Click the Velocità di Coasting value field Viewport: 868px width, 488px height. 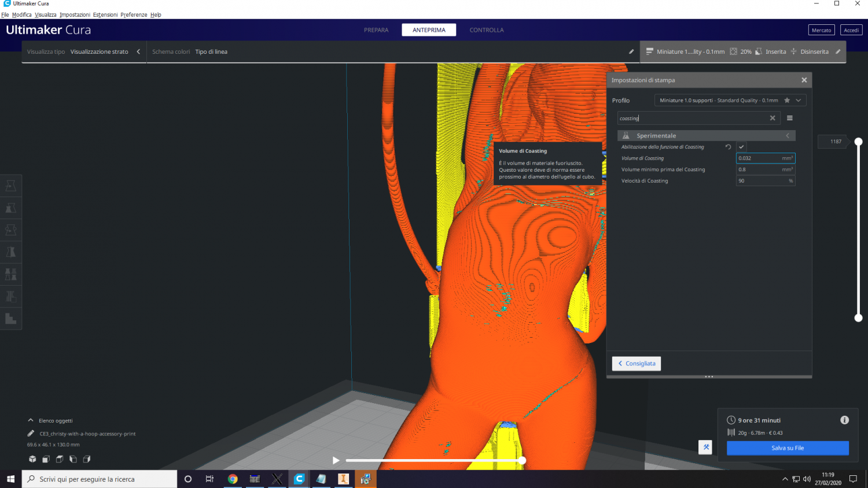766,181
